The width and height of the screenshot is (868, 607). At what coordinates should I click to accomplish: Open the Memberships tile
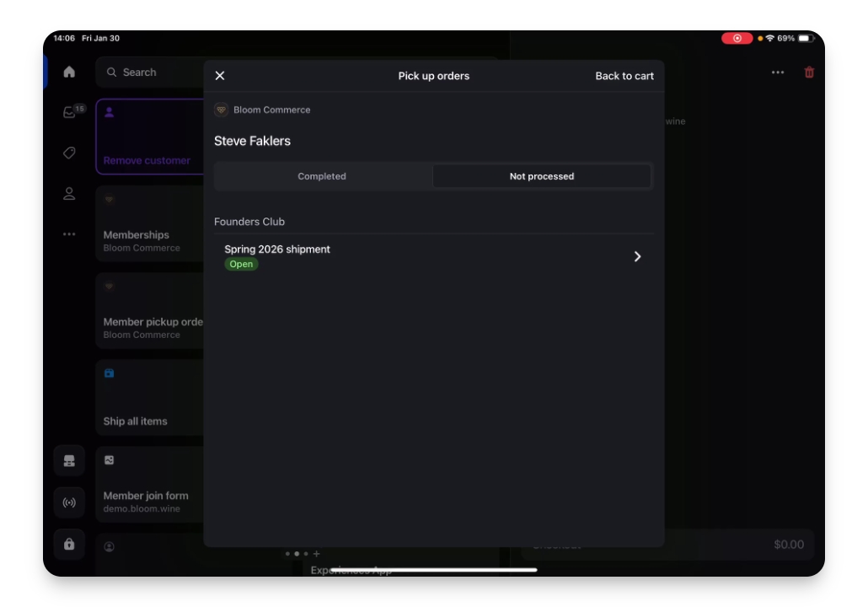[x=150, y=223]
